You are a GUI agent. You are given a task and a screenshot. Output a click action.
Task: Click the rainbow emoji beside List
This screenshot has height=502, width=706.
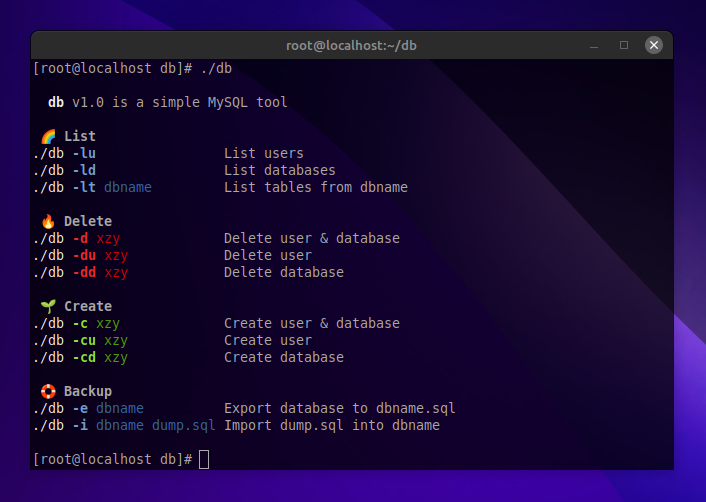48,136
